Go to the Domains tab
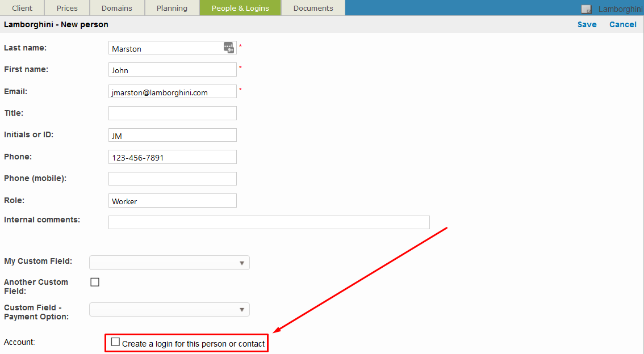 117,8
